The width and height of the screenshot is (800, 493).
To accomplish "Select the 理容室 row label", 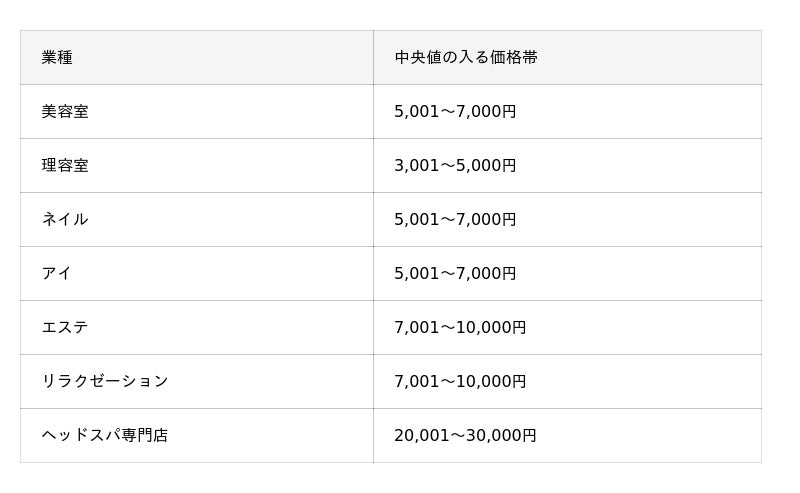I will [65, 165].
